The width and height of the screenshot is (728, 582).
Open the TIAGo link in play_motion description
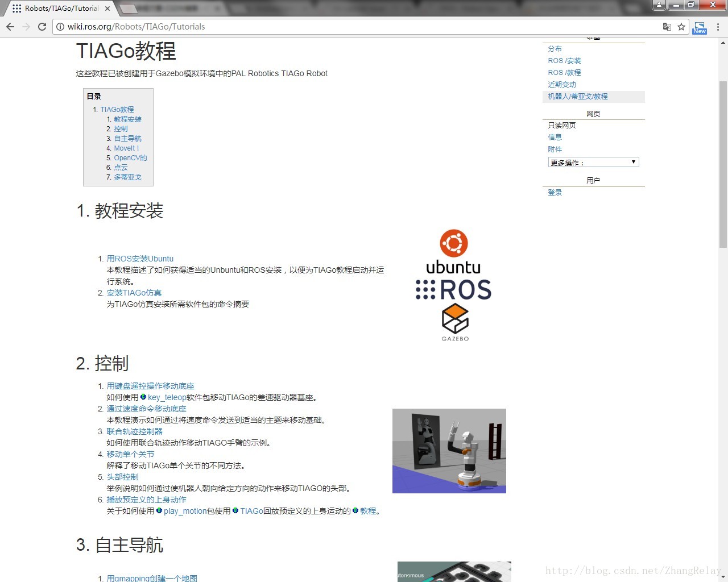(x=251, y=511)
